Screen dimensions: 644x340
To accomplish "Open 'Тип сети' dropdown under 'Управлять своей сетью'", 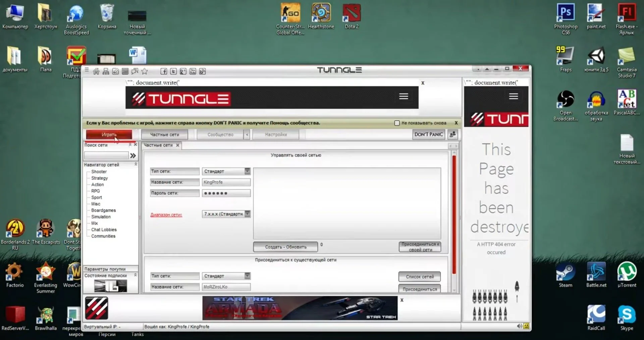I will pos(247,171).
